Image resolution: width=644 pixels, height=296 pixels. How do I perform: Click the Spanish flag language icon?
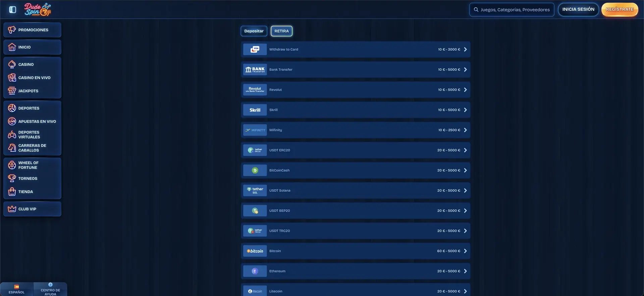click(16, 287)
